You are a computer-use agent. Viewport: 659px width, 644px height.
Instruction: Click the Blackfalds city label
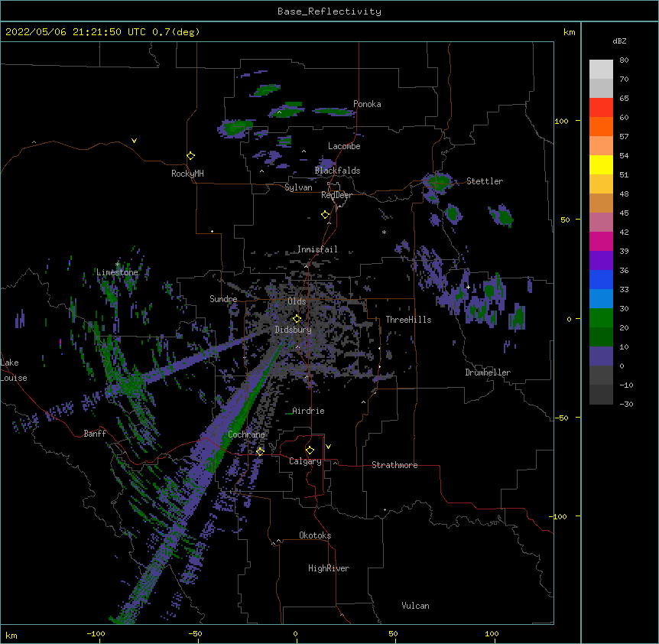[x=337, y=171]
